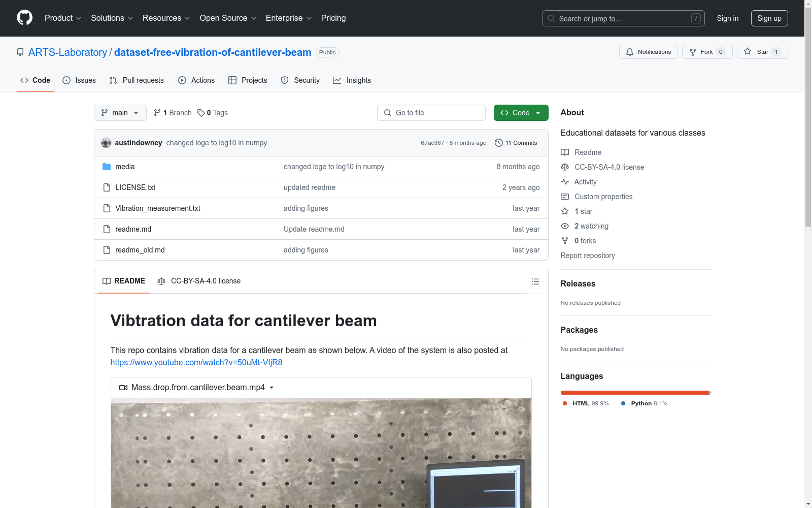Click the Sign up button

click(769, 18)
